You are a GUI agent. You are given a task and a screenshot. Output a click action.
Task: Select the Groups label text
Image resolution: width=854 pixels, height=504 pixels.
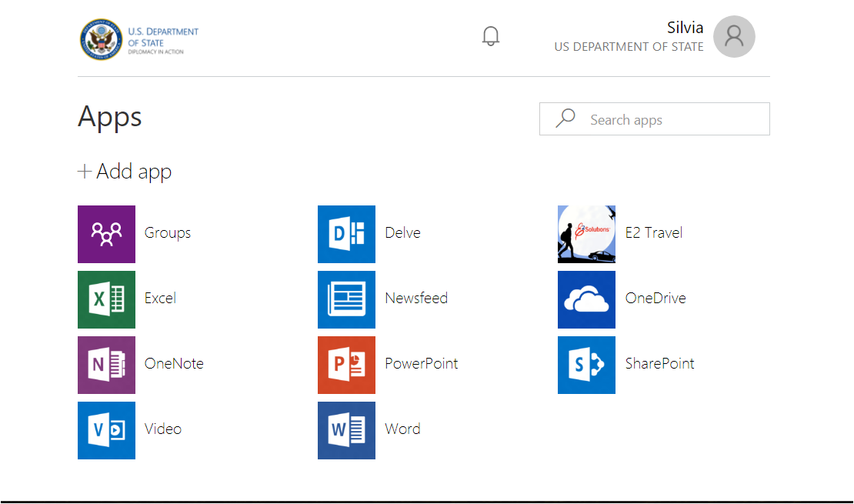168,233
